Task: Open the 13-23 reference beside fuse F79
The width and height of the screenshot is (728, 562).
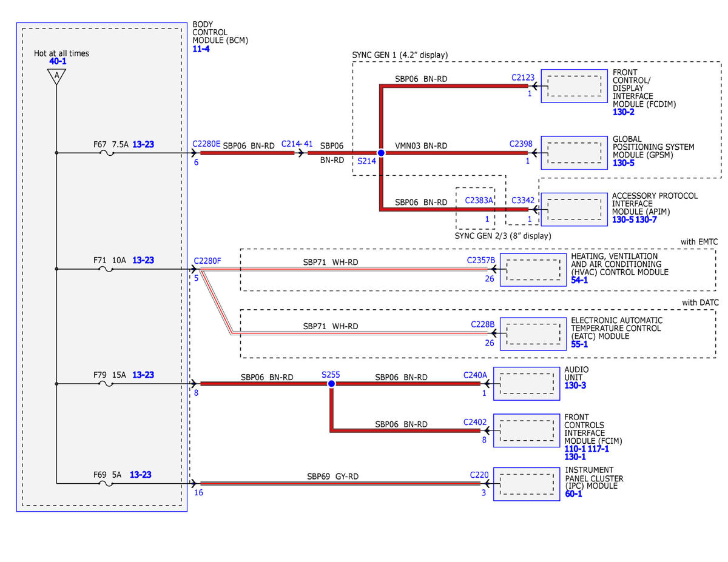Action: click(x=143, y=375)
